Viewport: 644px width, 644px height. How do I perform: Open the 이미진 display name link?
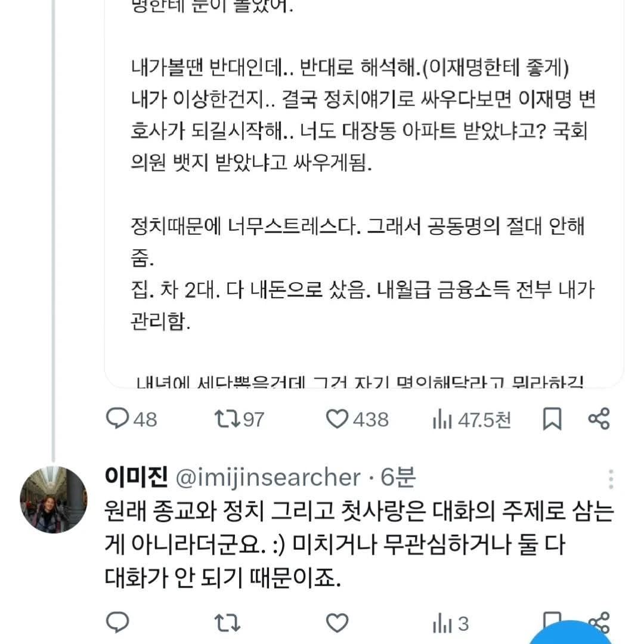tap(136, 477)
